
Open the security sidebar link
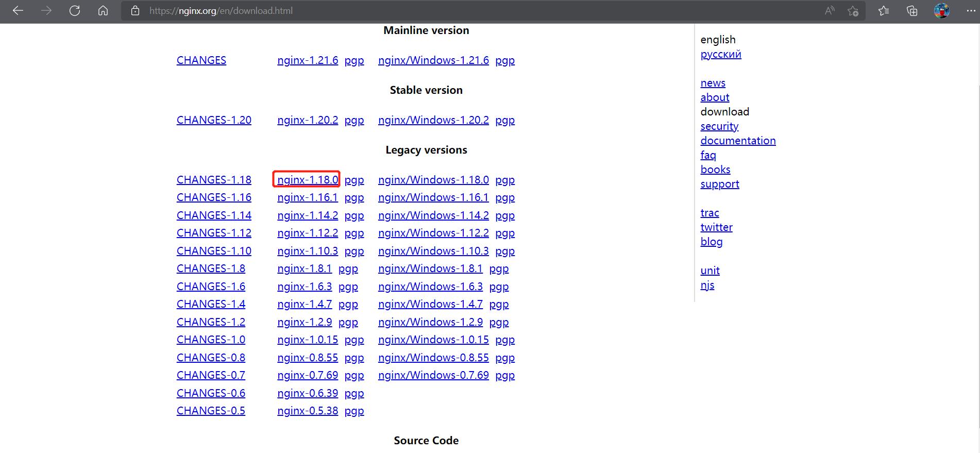[719, 126]
